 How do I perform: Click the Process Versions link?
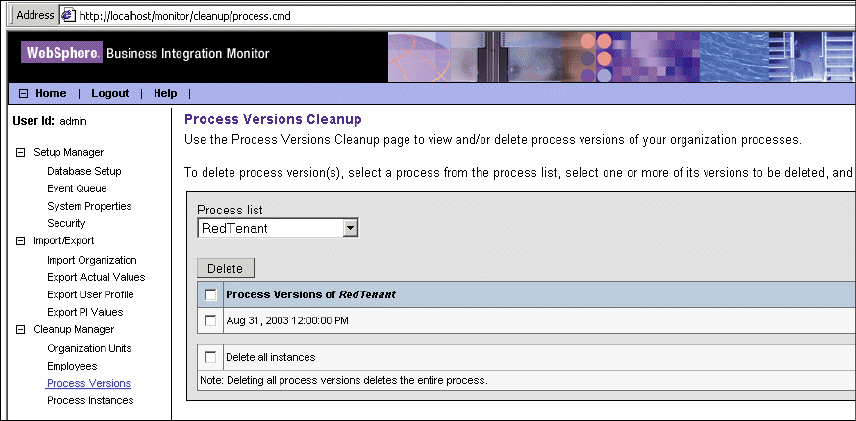pyautogui.click(x=89, y=383)
